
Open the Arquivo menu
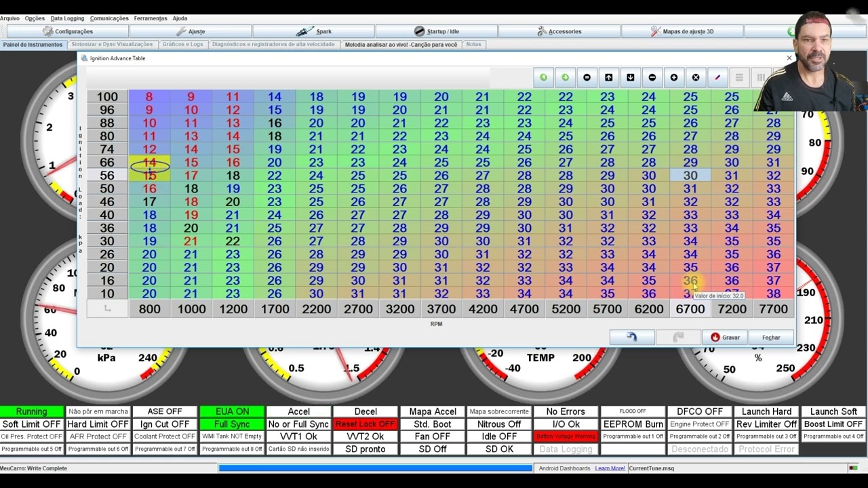point(9,18)
